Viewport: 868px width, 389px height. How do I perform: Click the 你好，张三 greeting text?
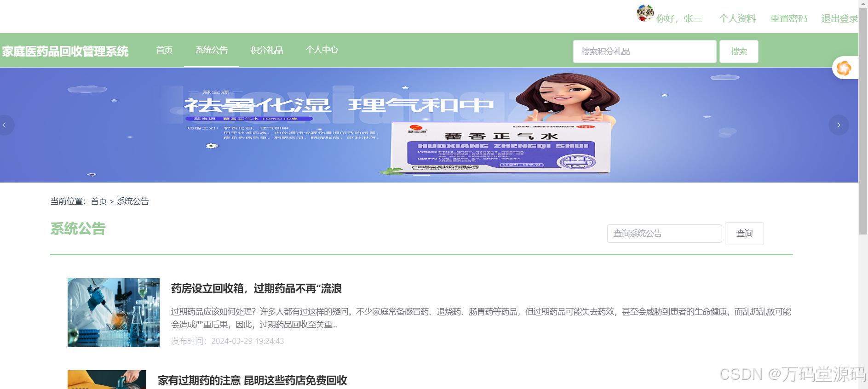click(679, 18)
